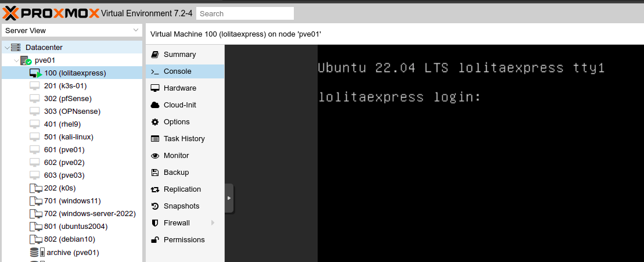Click the Backup floppy disk icon
Screen dimensions: 644x262
pos(155,172)
